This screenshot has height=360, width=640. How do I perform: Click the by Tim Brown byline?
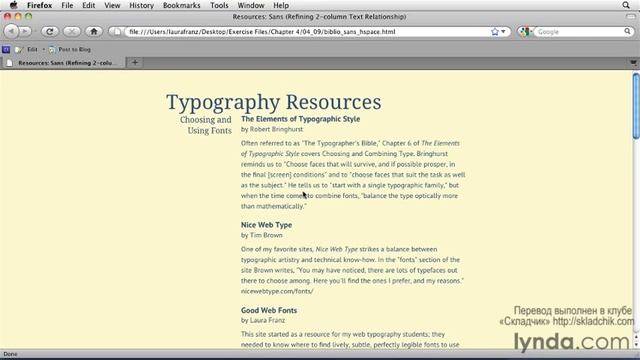pos(262,235)
